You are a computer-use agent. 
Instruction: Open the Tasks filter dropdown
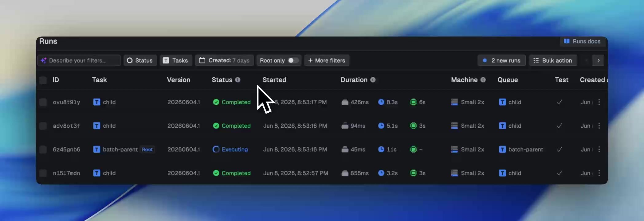pyautogui.click(x=176, y=60)
